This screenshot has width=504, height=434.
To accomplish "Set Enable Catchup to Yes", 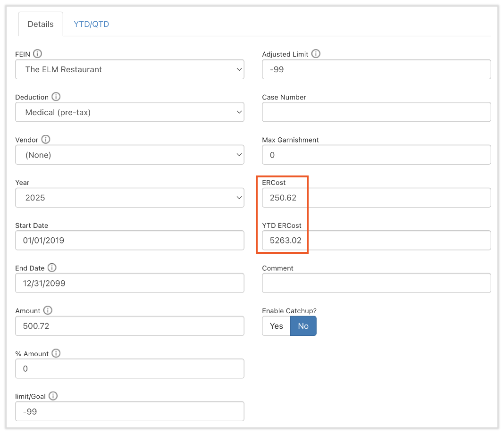I will pos(276,326).
